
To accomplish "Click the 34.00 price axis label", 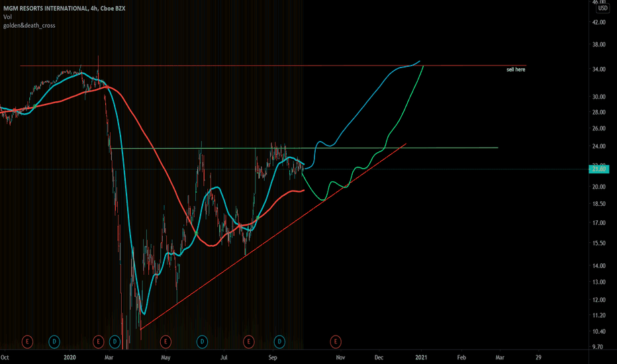I will point(599,69).
